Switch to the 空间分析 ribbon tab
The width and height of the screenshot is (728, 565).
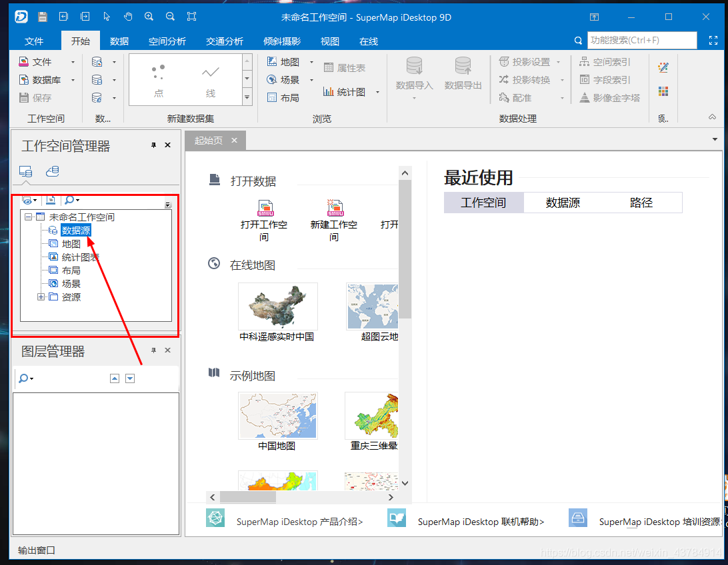click(167, 41)
